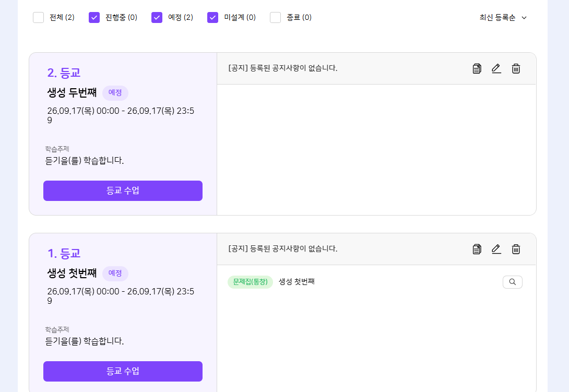Preview 생성 첫번째 workbook with magnifier icon
This screenshot has width=569, height=392.
pos(513,282)
